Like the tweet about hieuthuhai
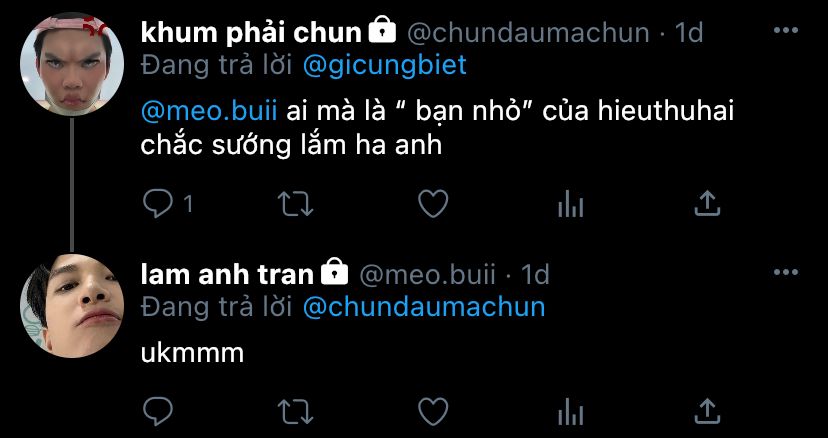This screenshot has height=438, width=828. tap(433, 204)
